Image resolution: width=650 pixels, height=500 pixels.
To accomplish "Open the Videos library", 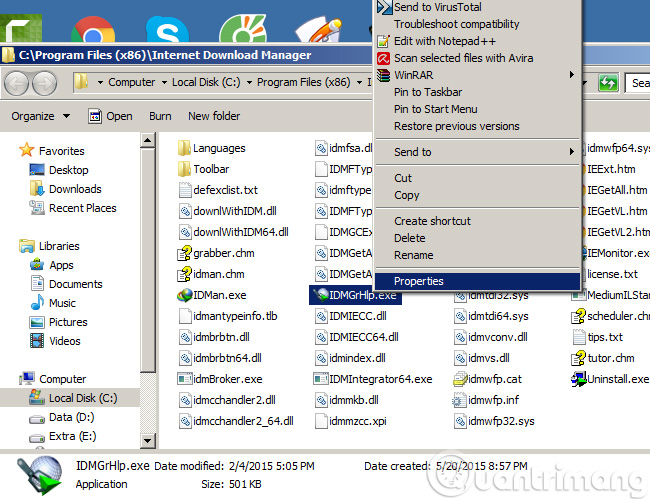I will (x=55, y=341).
